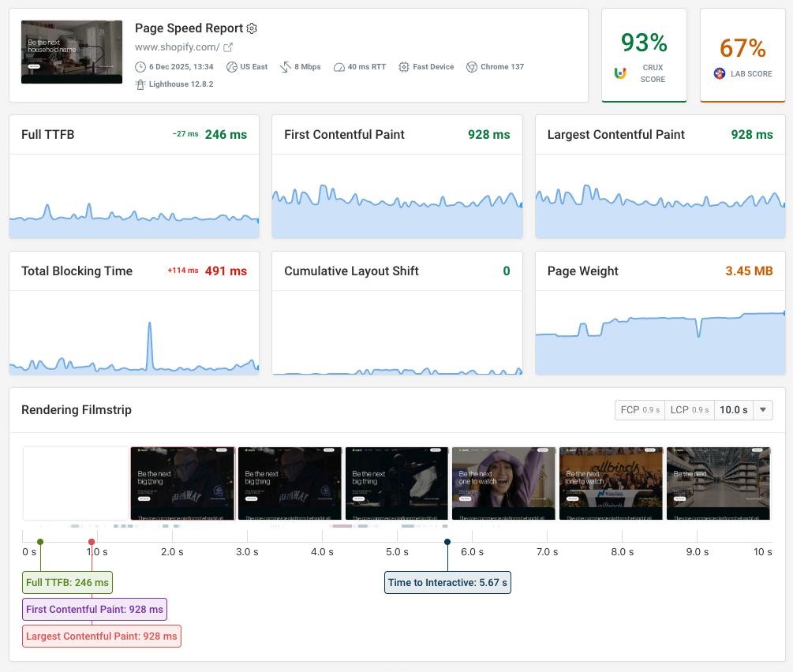This screenshot has width=793, height=672.
Task: Click the First Contentful Paint: 928 ms badge
Action: [94, 609]
